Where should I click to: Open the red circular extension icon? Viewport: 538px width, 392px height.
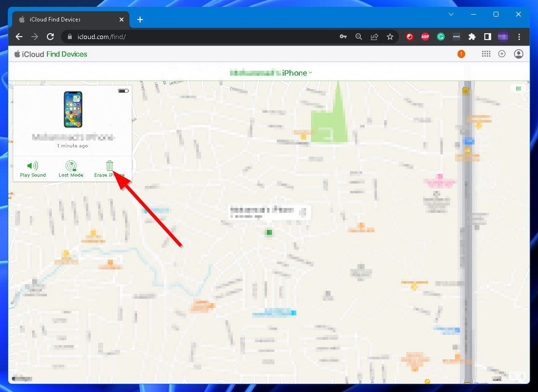(x=410, y=37)
